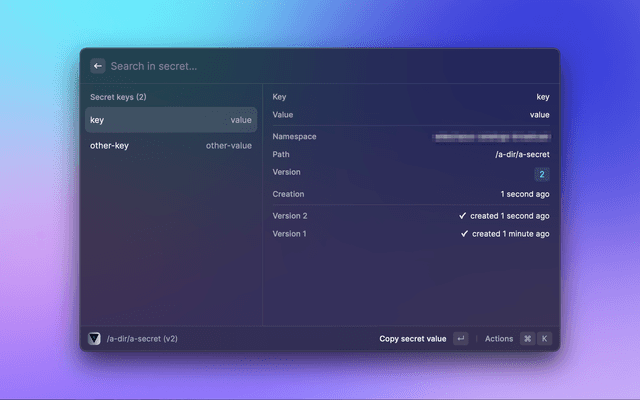Click the checkmark in the Version 2 row
This screenshot has height=400, width=640.
click(463, 216)
